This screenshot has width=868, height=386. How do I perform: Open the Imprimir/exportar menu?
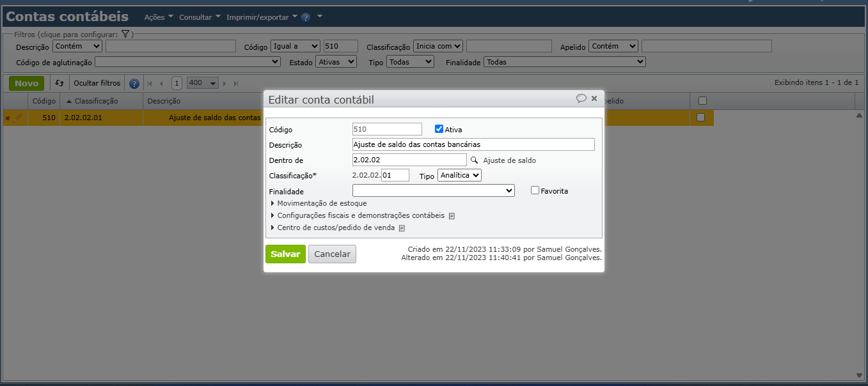[262, 17]
